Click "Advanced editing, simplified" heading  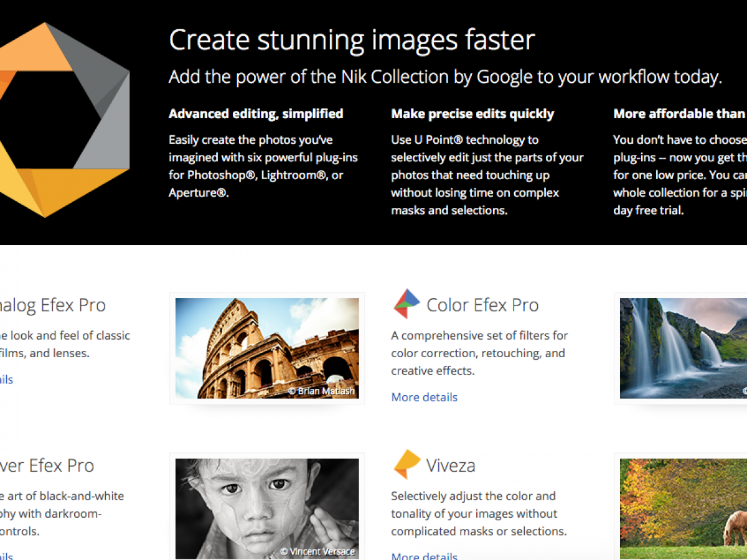[x=256, y=114]
